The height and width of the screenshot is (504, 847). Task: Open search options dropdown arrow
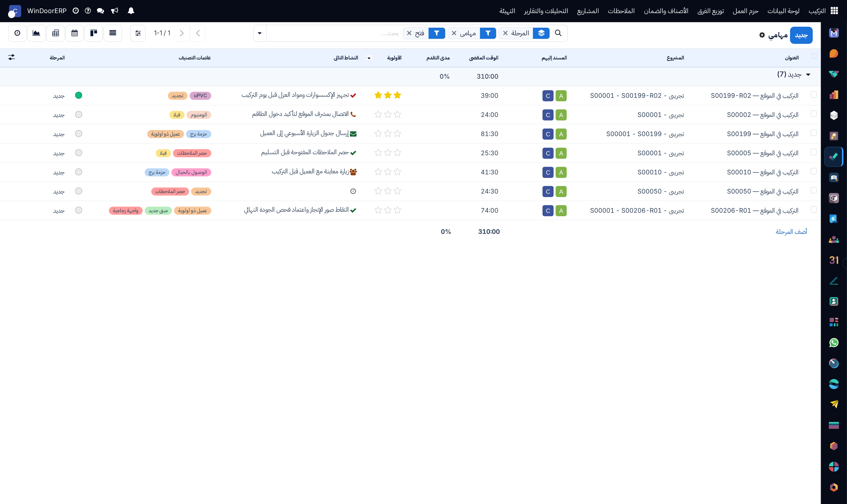pos(260,33)
